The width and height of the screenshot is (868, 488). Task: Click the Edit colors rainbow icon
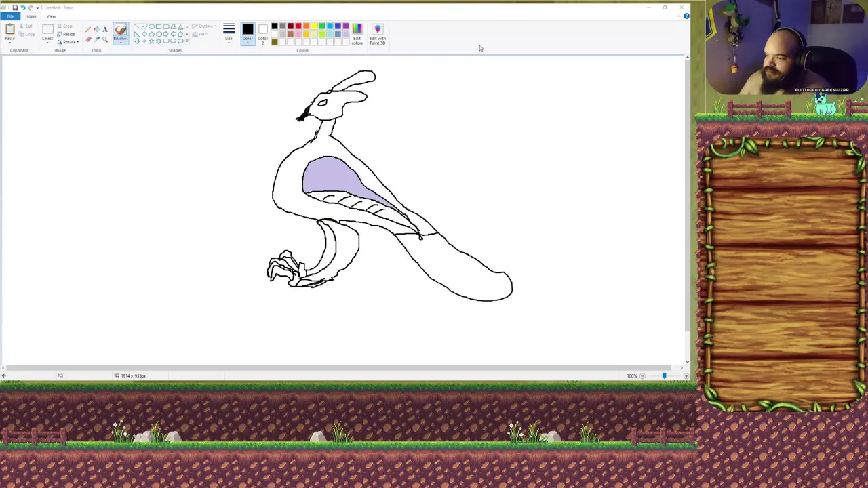357,28
